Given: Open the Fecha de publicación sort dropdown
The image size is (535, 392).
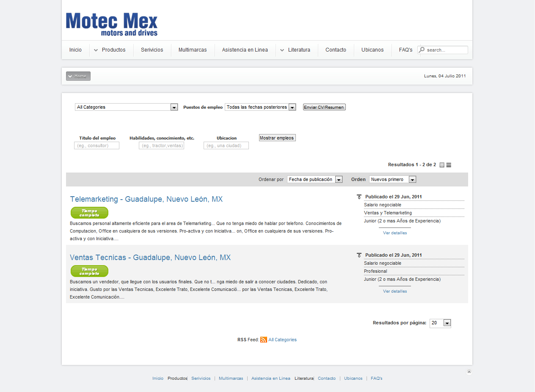Looking at the screenshot, I should click(x=314, y=180).
